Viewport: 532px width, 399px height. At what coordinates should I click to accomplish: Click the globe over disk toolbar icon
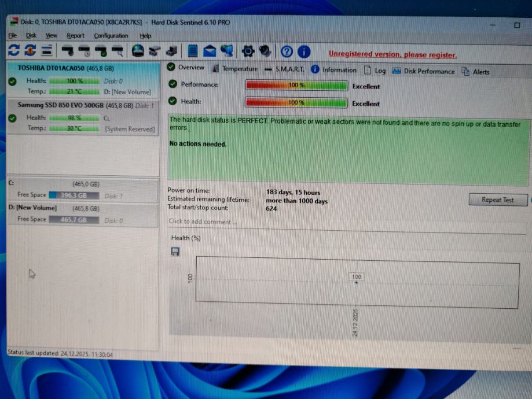[138, 51]
